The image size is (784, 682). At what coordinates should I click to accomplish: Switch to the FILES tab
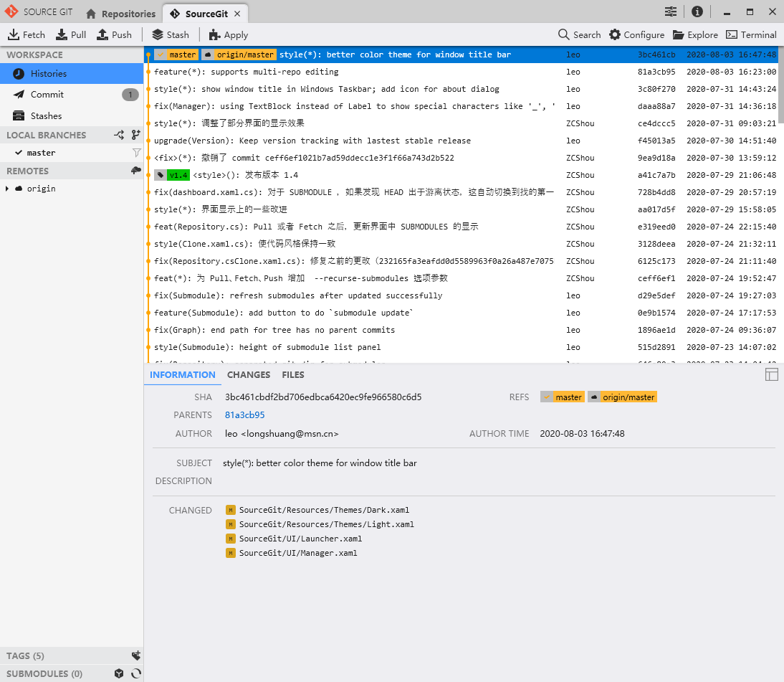[x=293, y=375]
